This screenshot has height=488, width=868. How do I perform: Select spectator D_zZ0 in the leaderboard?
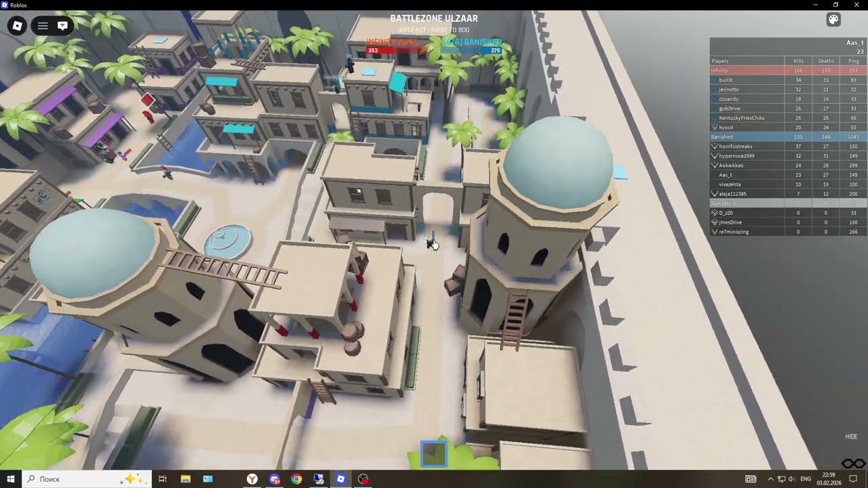tap(788, 213)
